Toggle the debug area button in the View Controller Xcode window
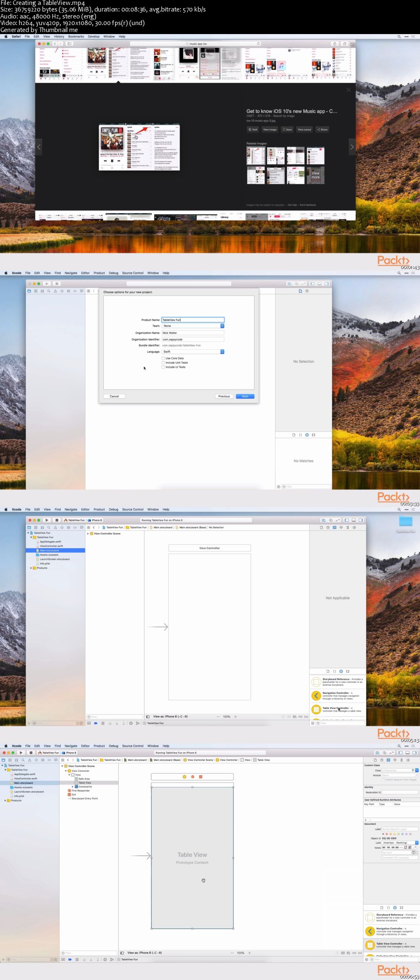The height and width of the screenshot is (980, 420). (354, 520)
